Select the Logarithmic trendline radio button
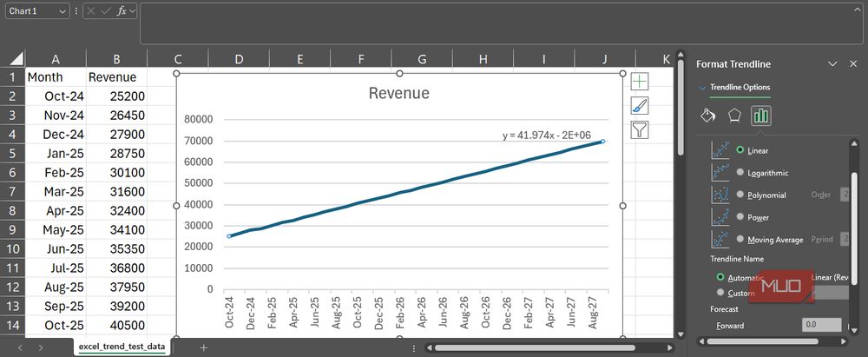Viewport: 868px width, 357px height. pos(740,172)
